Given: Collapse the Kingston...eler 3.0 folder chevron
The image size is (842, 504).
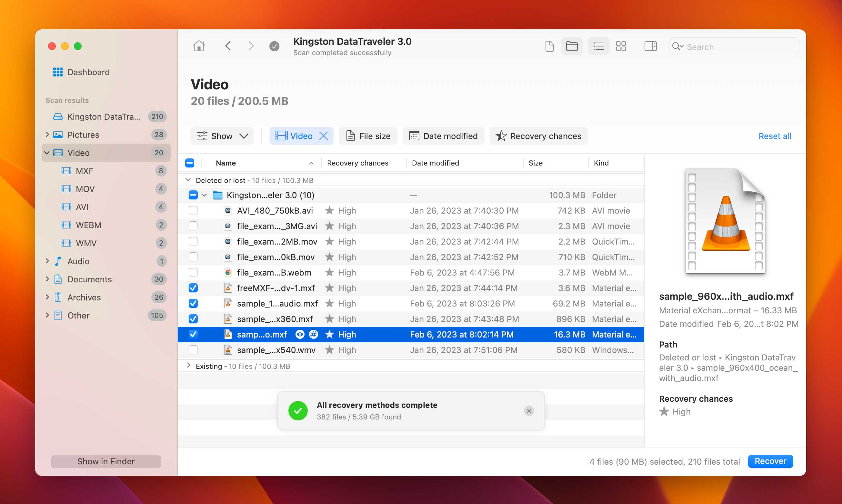Looking at the screenshot, I should coord(205,195).
